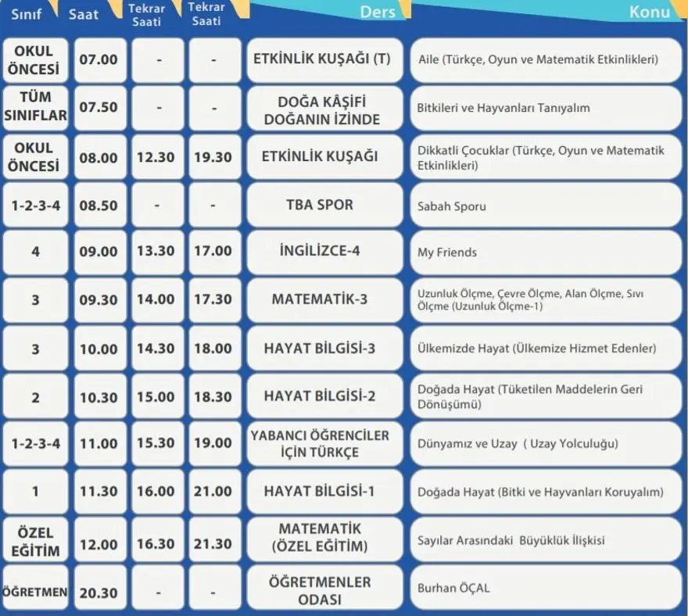
Task: Click the HAYAT BİLGİSİ-2 lesson cell
Action: [x=326, y=396]
